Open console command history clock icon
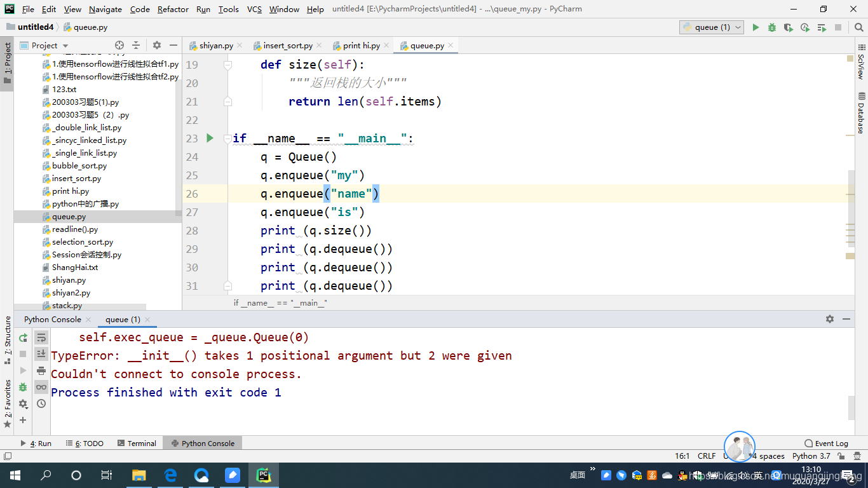 point(41,403)
